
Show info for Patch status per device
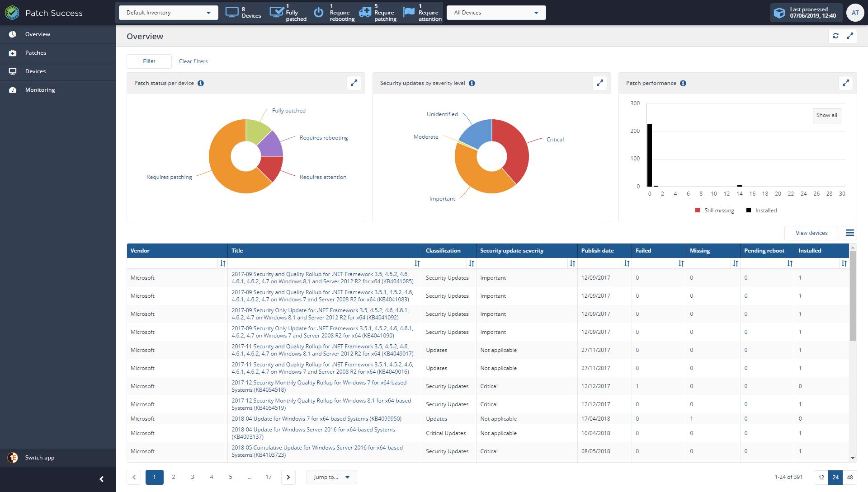coord(201,83)
